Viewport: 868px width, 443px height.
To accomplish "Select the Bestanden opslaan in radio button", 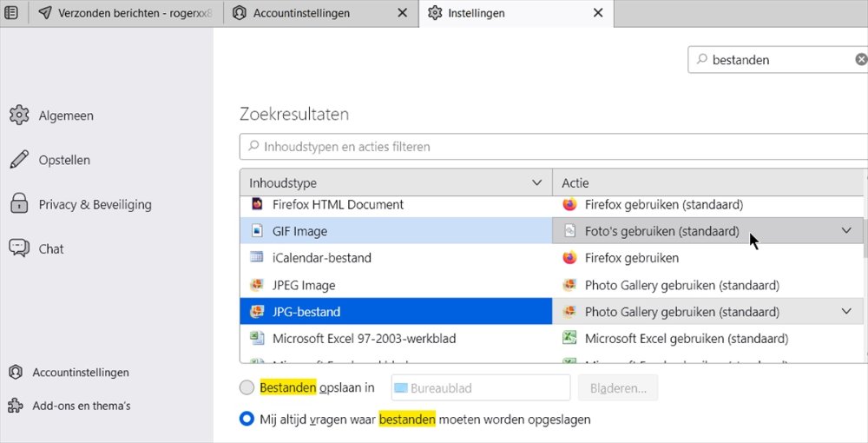I will (247, 388).
